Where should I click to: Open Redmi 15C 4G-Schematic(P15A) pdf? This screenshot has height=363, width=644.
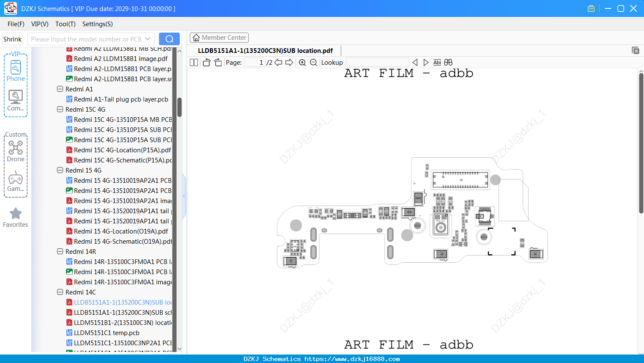tap(119, 160)
